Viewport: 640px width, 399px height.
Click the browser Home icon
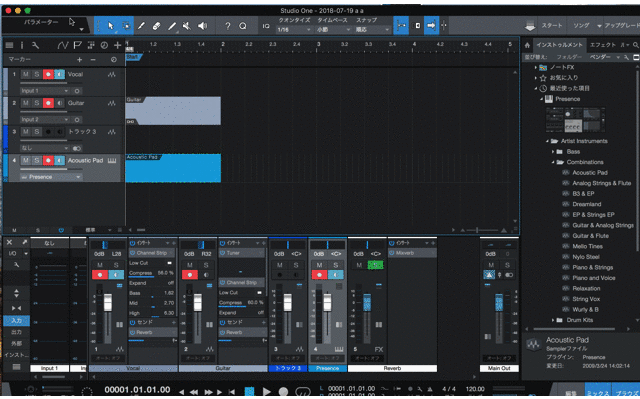[527, 45]
